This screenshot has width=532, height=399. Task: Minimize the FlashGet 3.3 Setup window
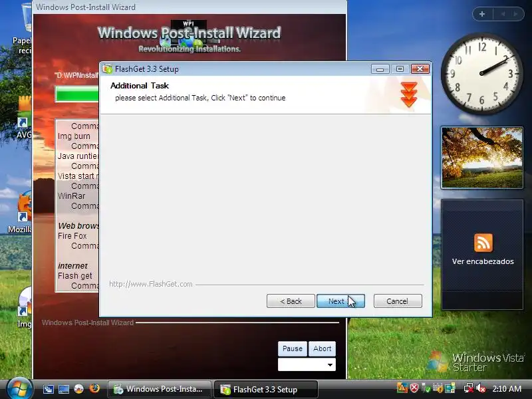pyautogui.click(x=380, y=69)
